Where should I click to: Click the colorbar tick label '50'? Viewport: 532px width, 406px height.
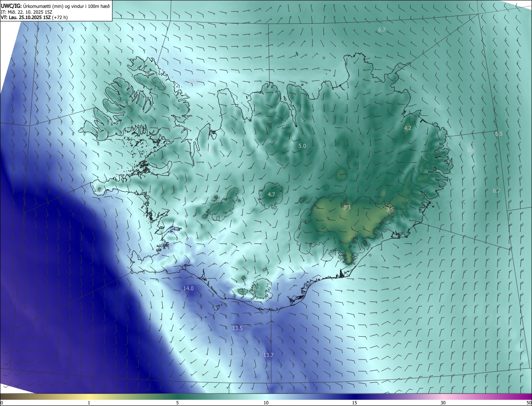529,403
